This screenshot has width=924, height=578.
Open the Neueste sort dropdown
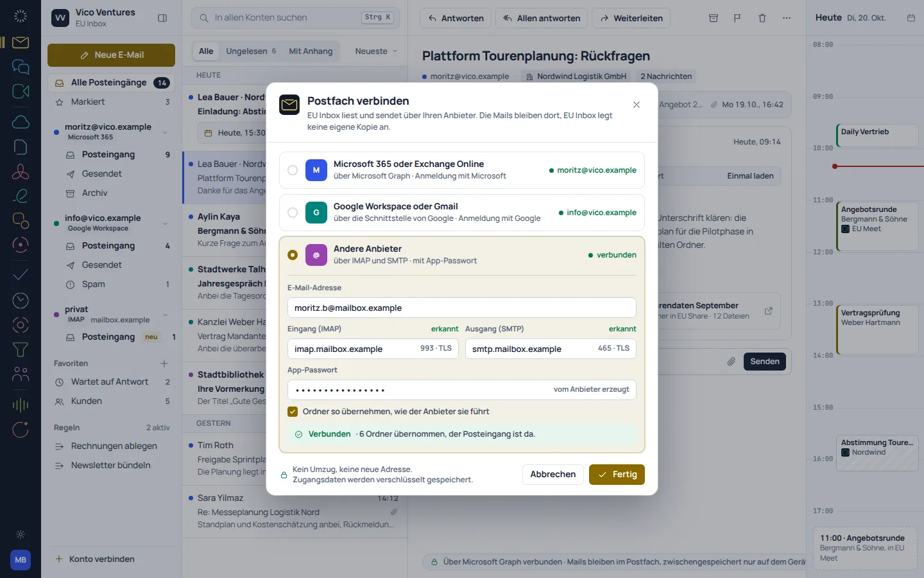377,51
